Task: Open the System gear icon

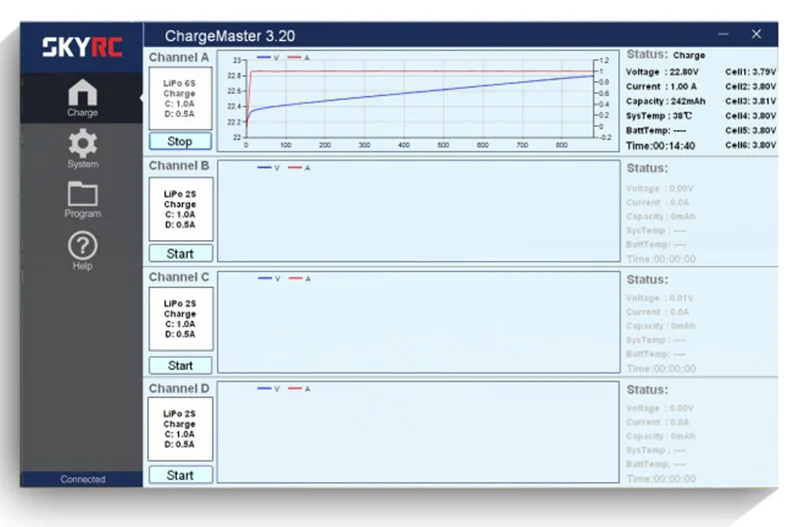Action: coord(82,149)
